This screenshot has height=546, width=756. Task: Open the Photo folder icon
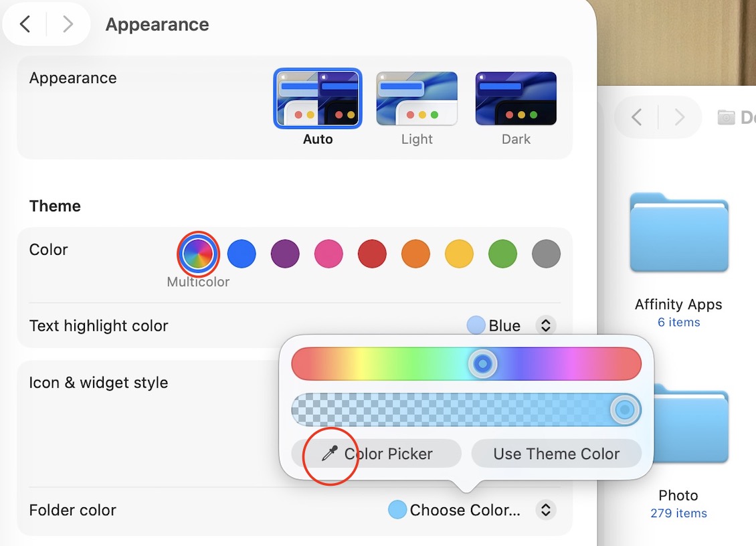(x=691, y=424)
